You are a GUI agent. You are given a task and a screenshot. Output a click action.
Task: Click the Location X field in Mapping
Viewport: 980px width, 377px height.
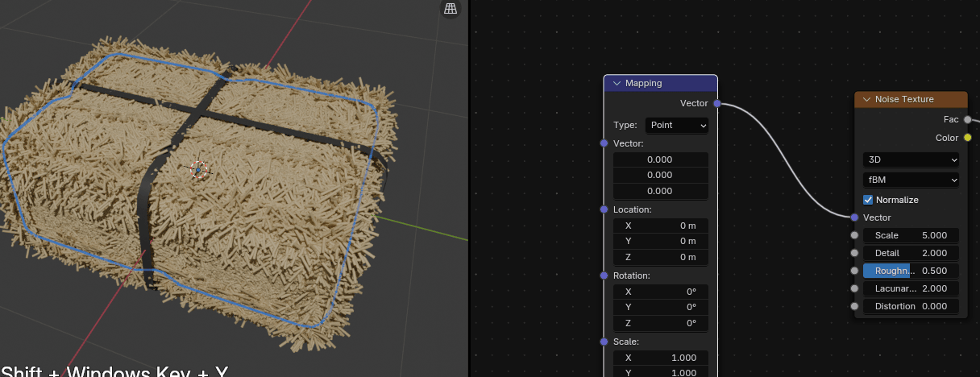(660, 226)
